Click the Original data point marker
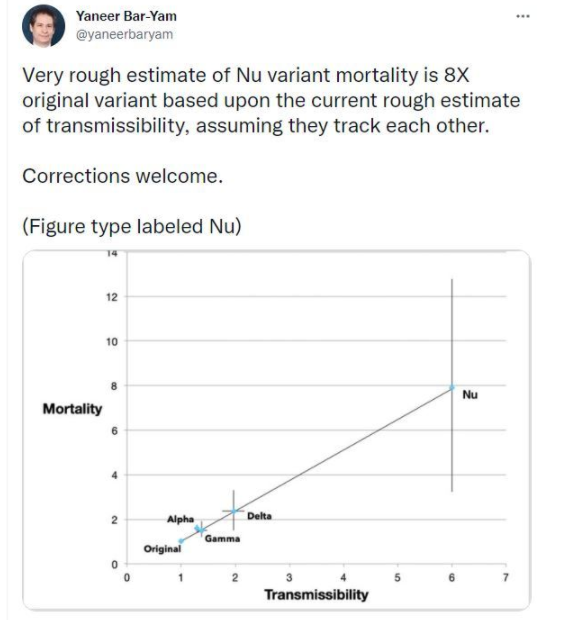 point(181,541)
